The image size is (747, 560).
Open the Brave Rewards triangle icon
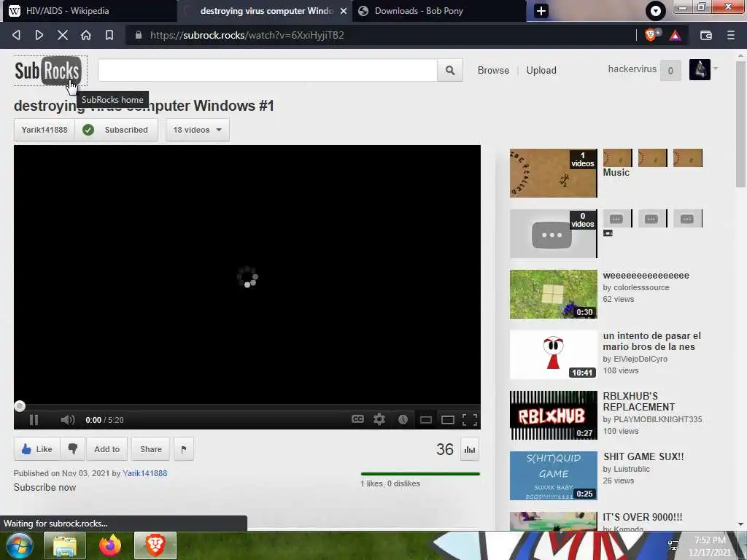(675, 35)
